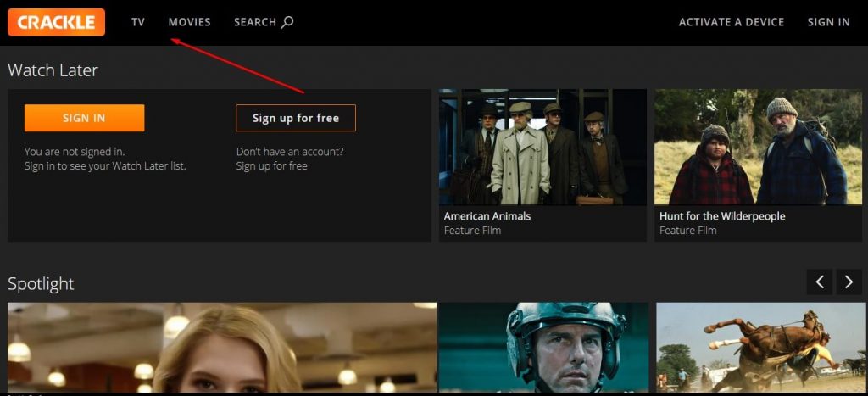The height and width of the screenshot is (396, 868).
Task: Show previous Spotlight items with left arrow
Action: pyautogui.click(x=820, y=282)
